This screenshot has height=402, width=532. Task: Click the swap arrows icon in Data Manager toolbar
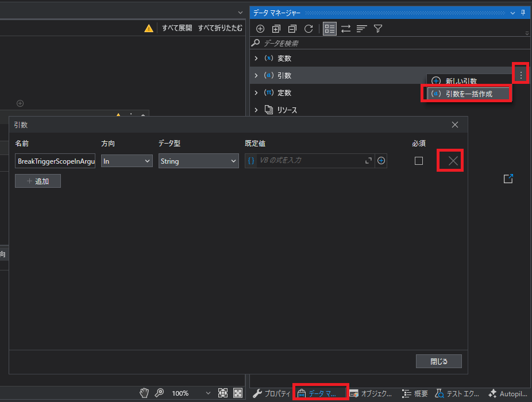[x=346, y=29]
